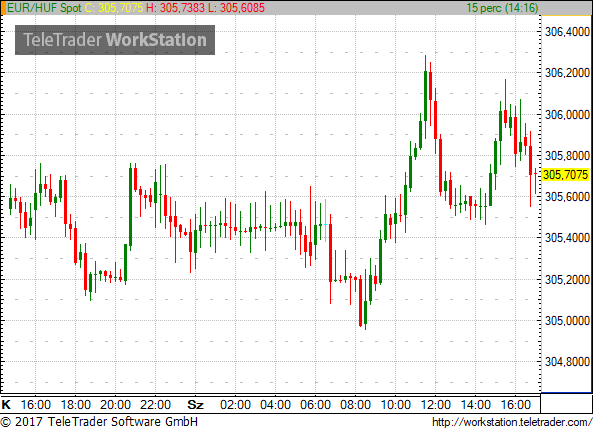Select the 22:00 time axis label
Viewport: 593px width, 431px height.
155,405
